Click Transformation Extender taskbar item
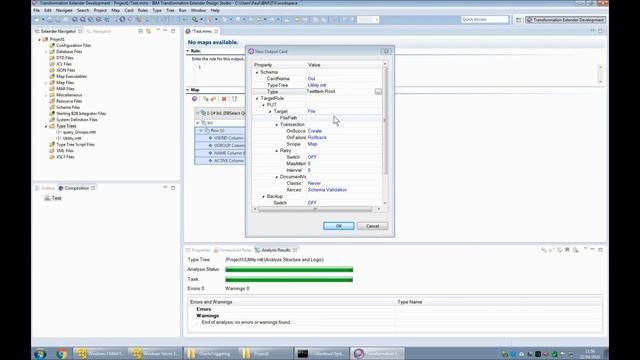The height and width of the screenshot is (360, 640). pos(377,353)
